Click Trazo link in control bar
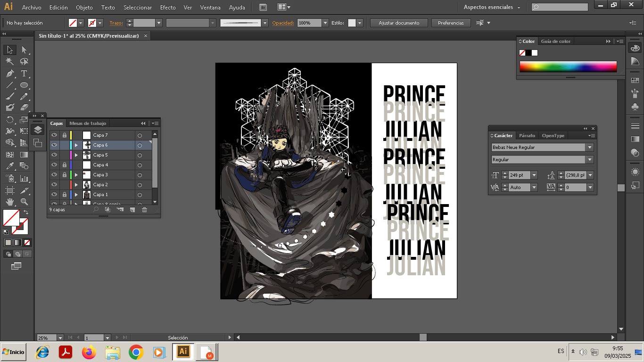 [x=116, y=23]
